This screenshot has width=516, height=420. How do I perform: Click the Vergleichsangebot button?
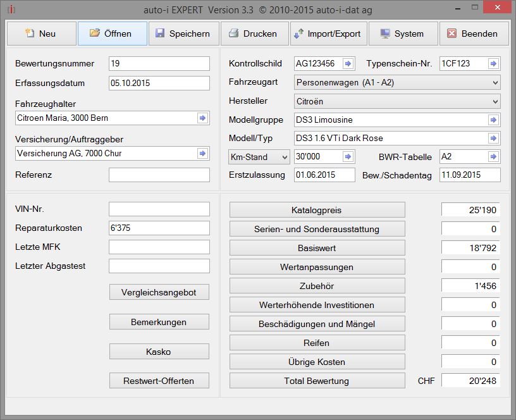tap(159, 292)
